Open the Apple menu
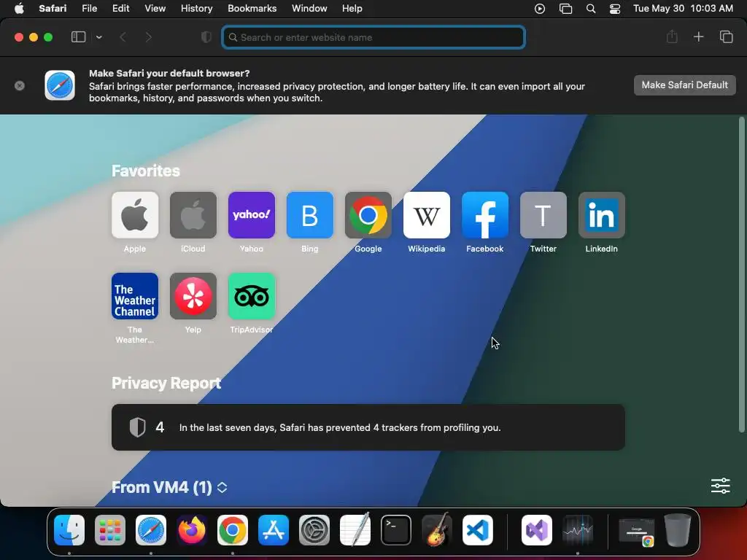Image resolution: width=747 pixels, height=560 pixels. 19,8
